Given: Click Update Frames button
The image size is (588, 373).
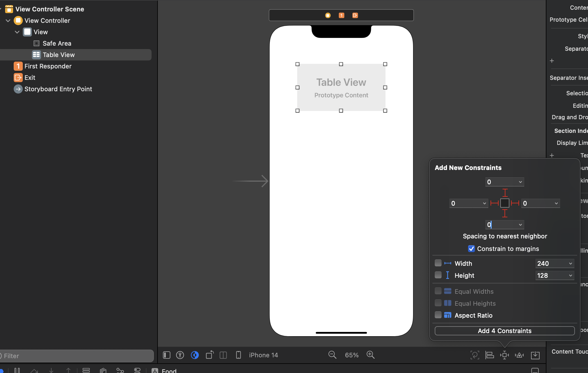Looking at the screenshot, I should tap(475, 355).
